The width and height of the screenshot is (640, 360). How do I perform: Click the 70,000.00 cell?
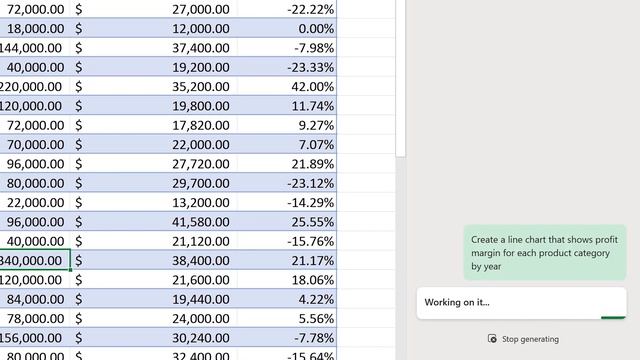[x=35, y=144]
